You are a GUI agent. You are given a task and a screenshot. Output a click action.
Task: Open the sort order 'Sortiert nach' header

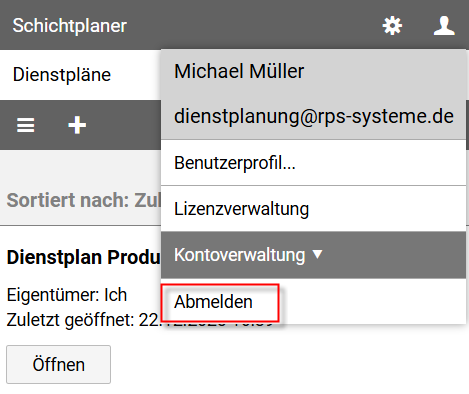(83, 200)
